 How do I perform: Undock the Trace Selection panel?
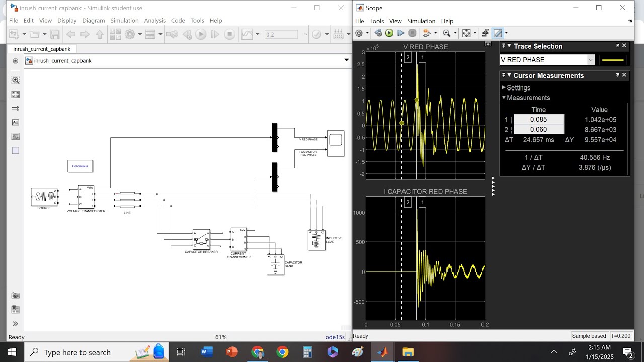click(x=618, y=46)
